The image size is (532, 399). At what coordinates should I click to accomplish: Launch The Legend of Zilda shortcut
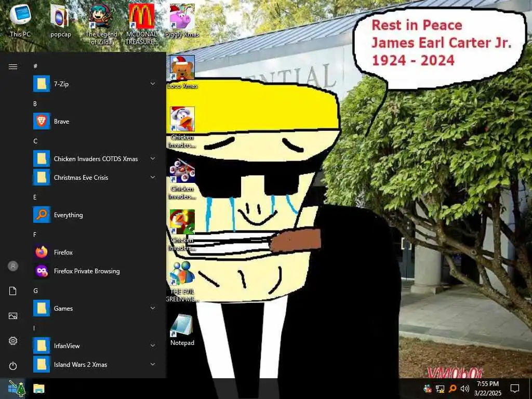101,24
